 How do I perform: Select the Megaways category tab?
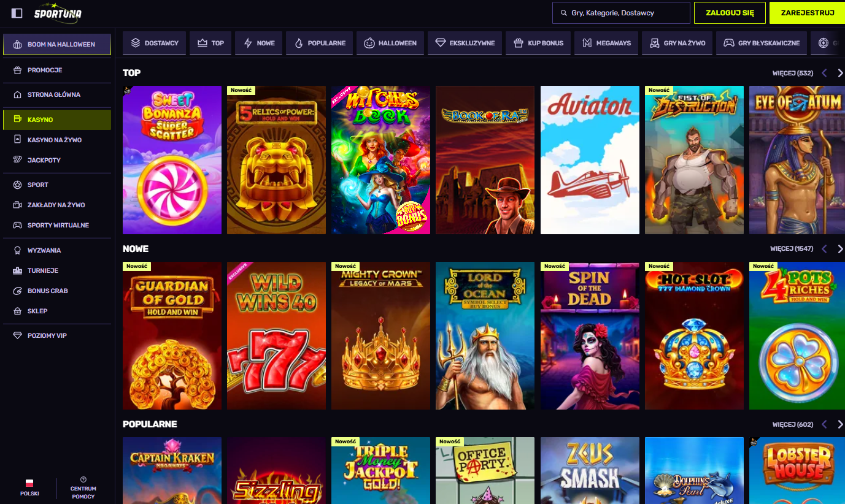point(604,44)
